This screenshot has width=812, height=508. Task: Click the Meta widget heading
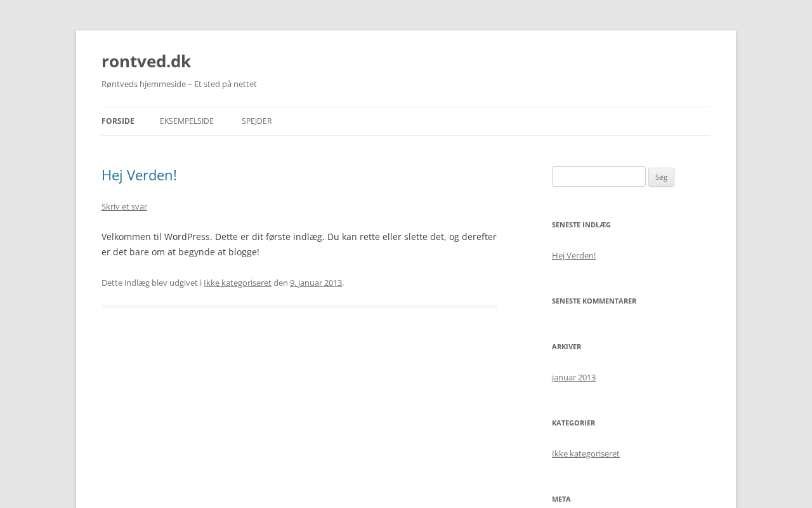[x=561, y=499]
